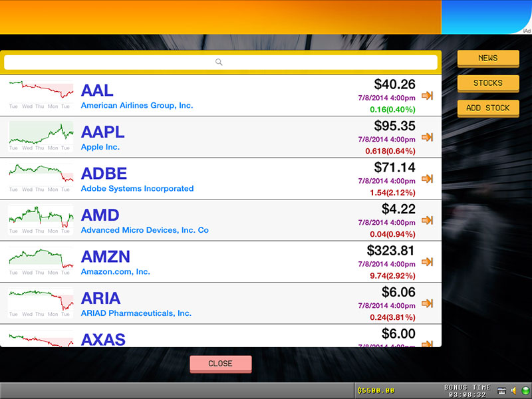Click the 0.618(0.64%) change value
Screen dimensions: 532x399
coord(390,152)
